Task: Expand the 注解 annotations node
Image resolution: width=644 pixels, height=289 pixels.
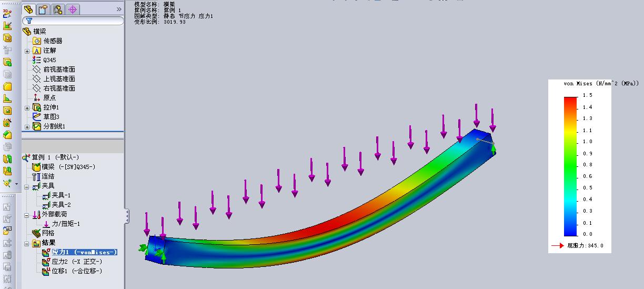Action: coord(27,51)
